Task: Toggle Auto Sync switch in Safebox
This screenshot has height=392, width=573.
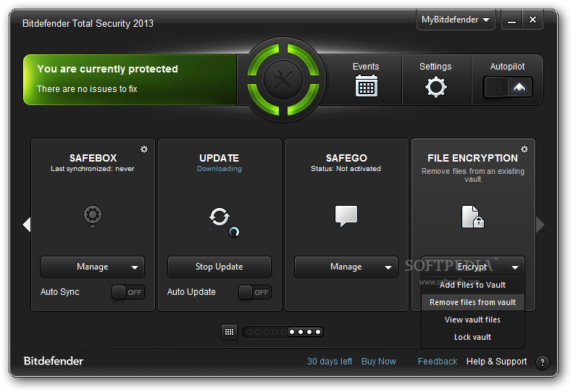Action: [128, 292]
